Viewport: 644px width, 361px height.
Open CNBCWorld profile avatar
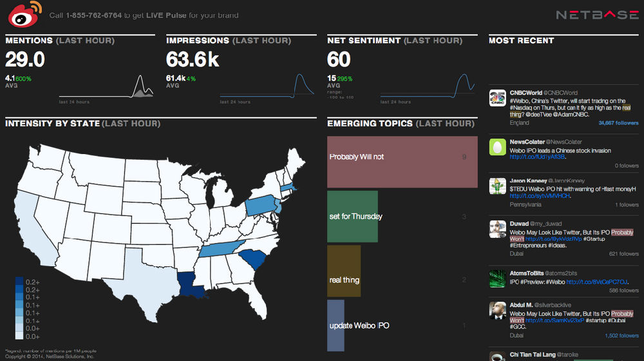(497, 98)
